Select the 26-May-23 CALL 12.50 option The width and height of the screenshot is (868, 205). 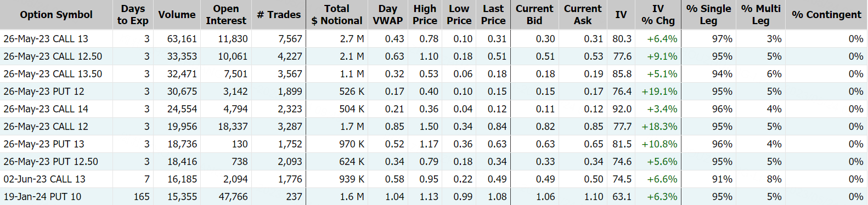point(433,56)
